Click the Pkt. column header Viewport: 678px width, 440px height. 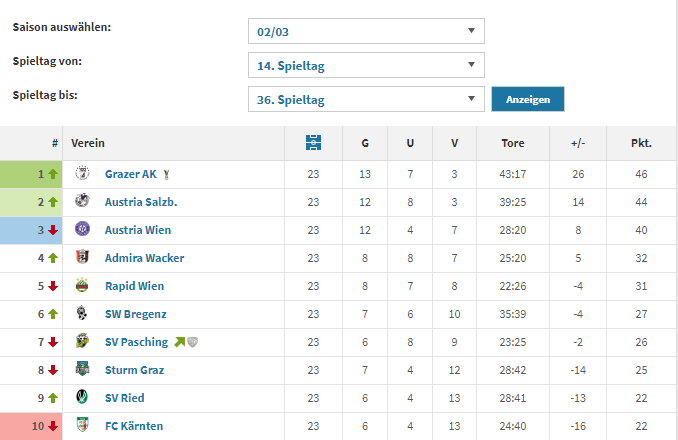tap(641, 143)
